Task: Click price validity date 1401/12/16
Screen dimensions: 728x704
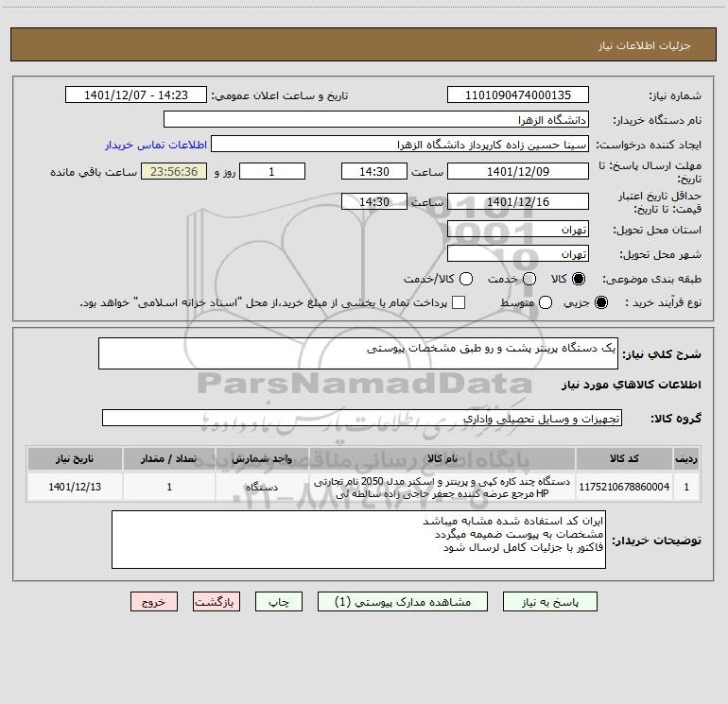Action: pyautogui.click(x=518, y=201)
